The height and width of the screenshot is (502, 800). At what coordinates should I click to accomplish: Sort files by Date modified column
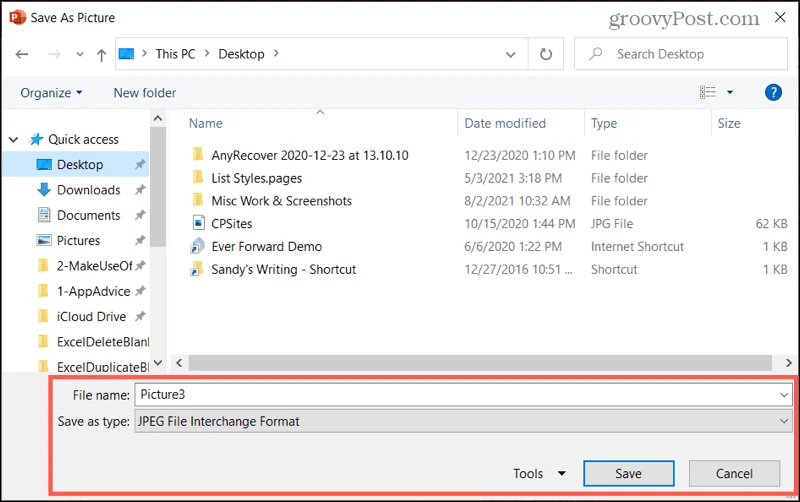click(x=505, y=123)
